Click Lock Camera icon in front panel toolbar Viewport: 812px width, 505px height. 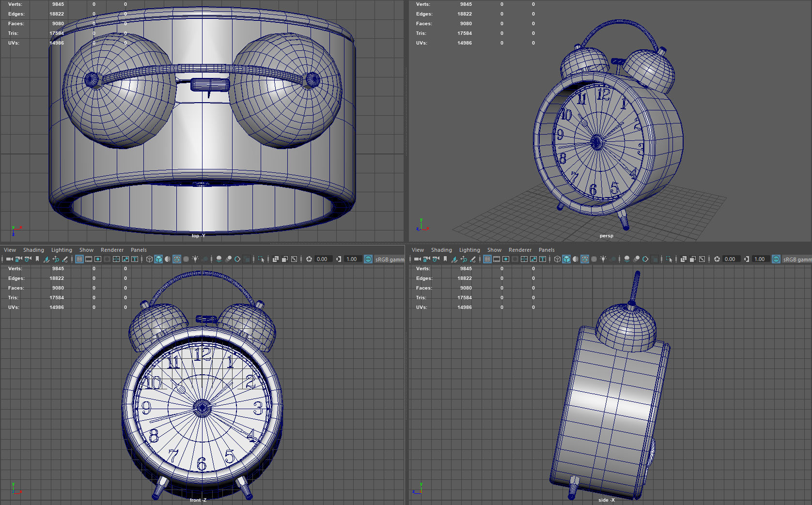pyautogui.click(x=18, y=259)
